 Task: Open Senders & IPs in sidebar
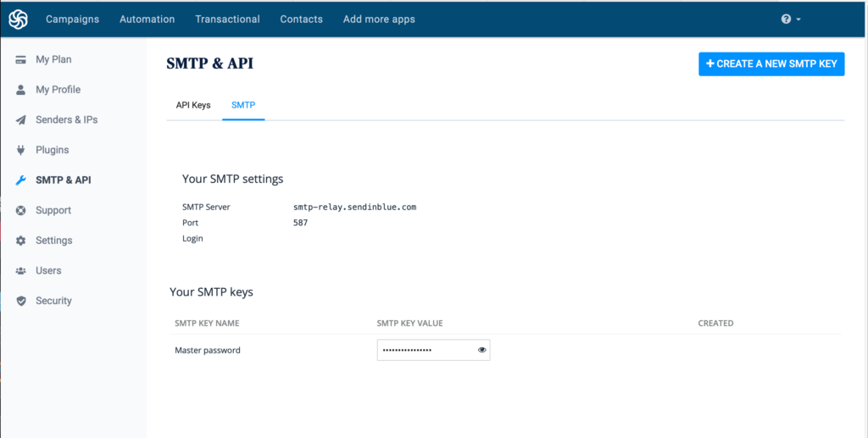point(66,120)
